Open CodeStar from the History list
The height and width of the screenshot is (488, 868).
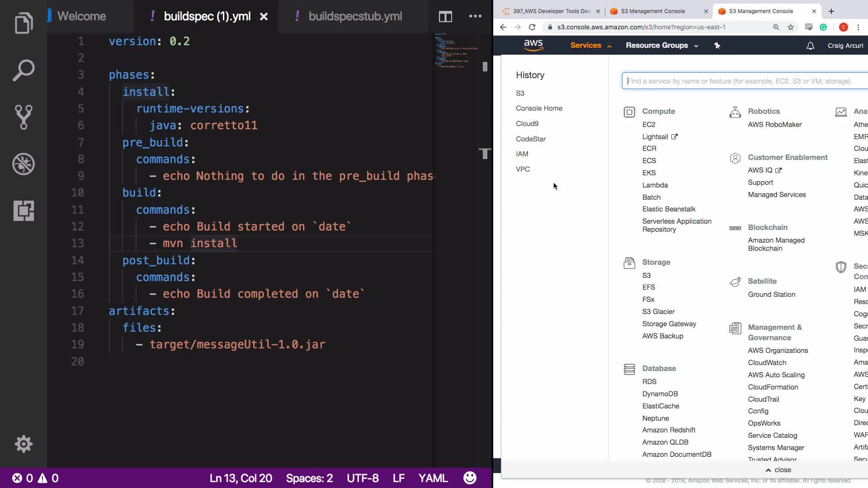coord(531,139)
